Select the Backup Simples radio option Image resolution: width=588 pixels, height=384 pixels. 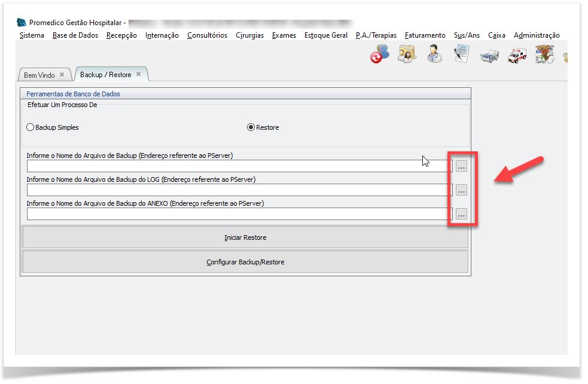(31, 127)
